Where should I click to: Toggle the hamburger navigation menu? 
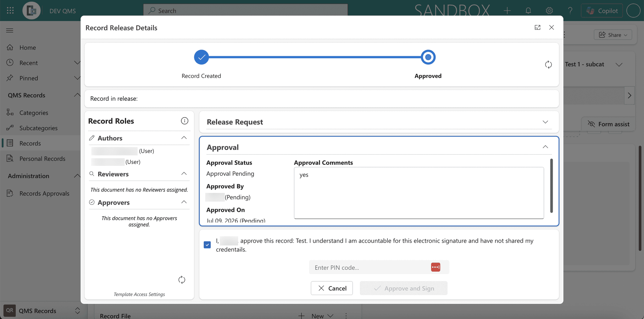(x=10, y=30)
